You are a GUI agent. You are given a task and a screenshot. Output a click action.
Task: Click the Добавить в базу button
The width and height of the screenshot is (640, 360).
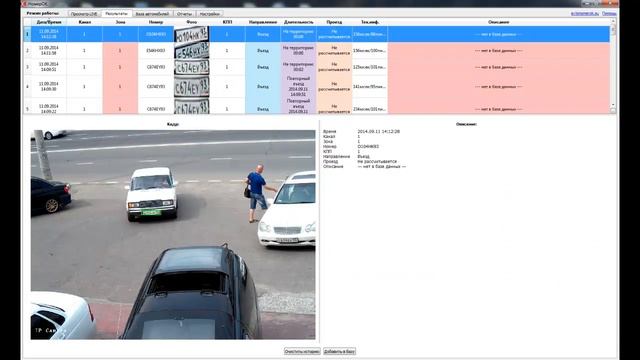[x=339, y=351]
